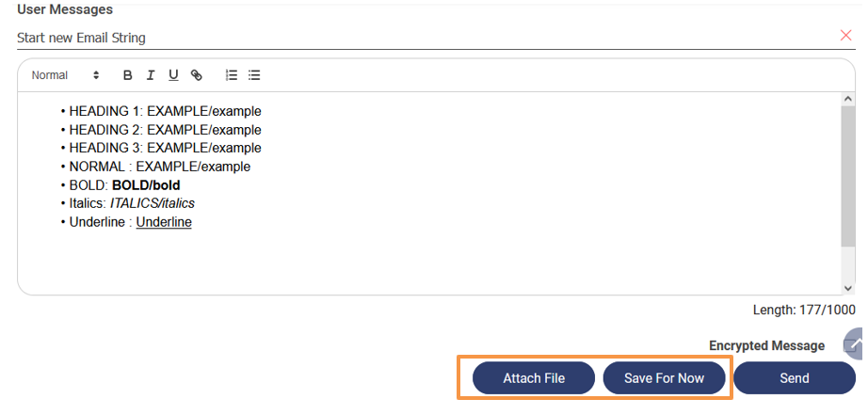Apply numbered list formatting
Image resolution: width=868 pixels, height=415 pixels.
click(x=232, y=75)
